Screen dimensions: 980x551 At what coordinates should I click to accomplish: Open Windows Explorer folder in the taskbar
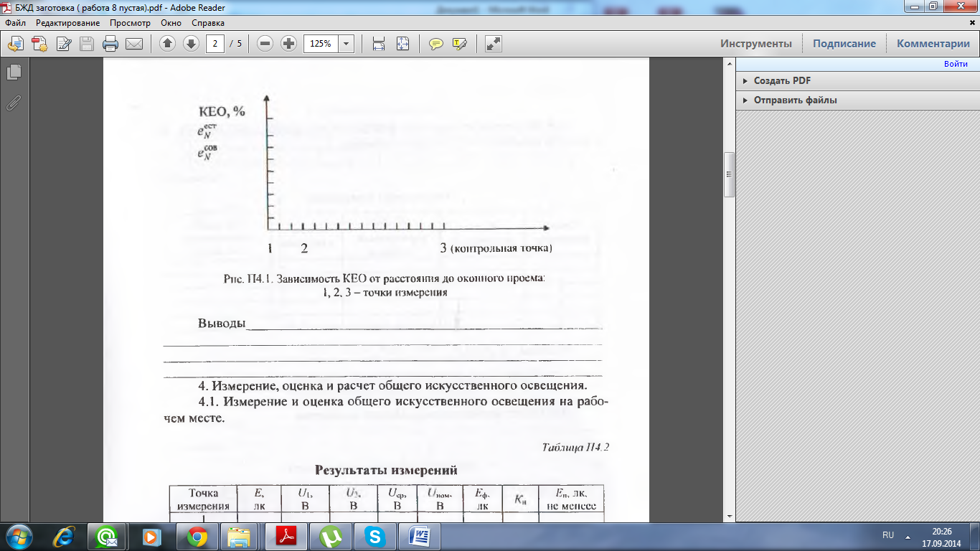coord(240,537)
